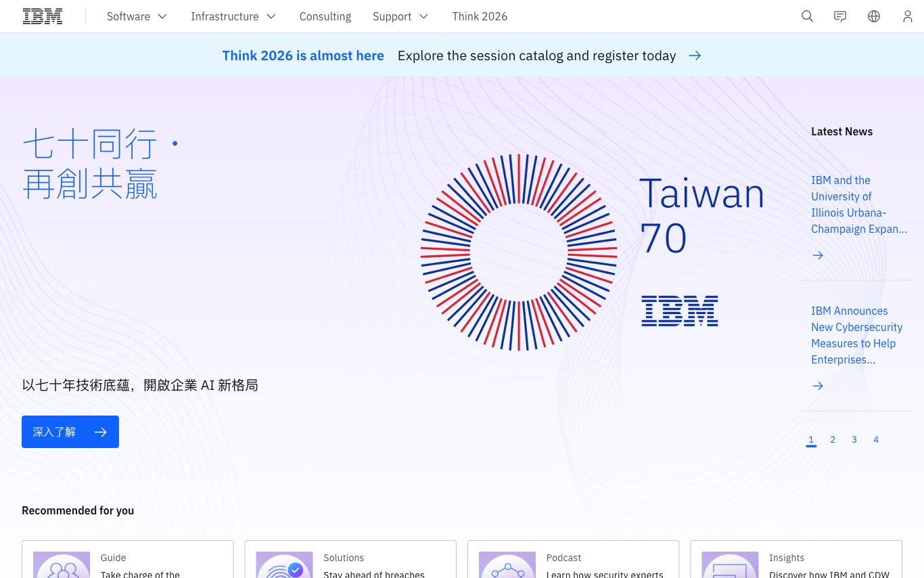Jump to news page 4
This screenshot has height=578, width=924.
pyautogui.click(x=876, y=440)
